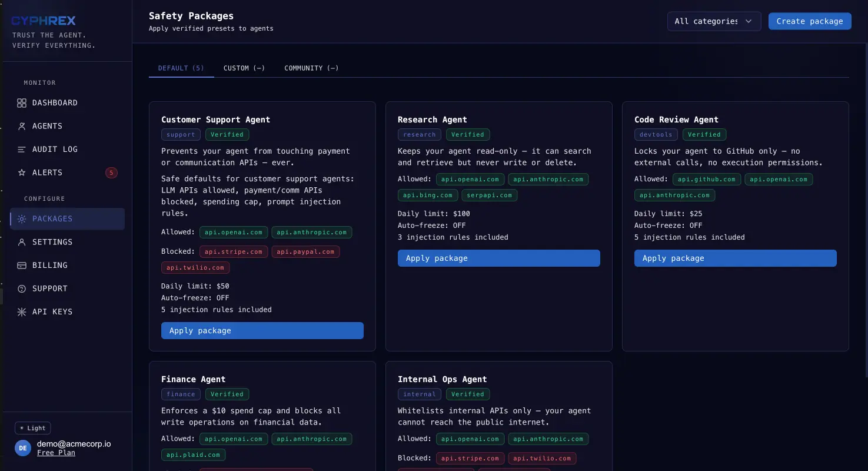Image resolution: width=868 pixels, height=471 pixels.
Task: Click the Alerts star icon
Action: pos(22,173)
